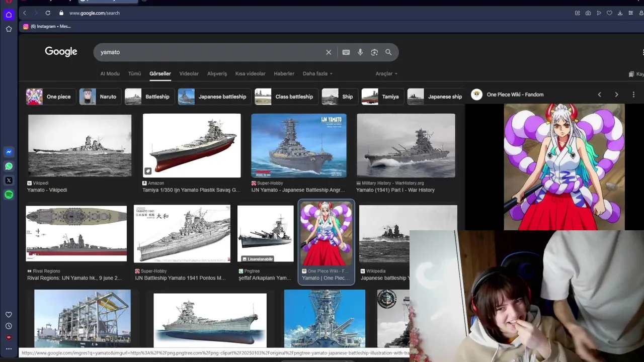This screenshot has width=644, height=362.
Task: Open the large Yamato preview image
Action: 564,167
